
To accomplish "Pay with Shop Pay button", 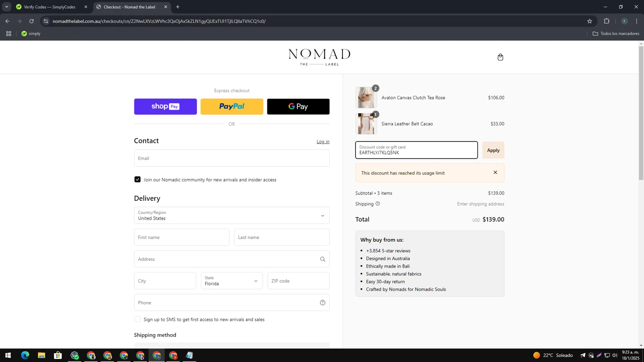I will [165, 106].
